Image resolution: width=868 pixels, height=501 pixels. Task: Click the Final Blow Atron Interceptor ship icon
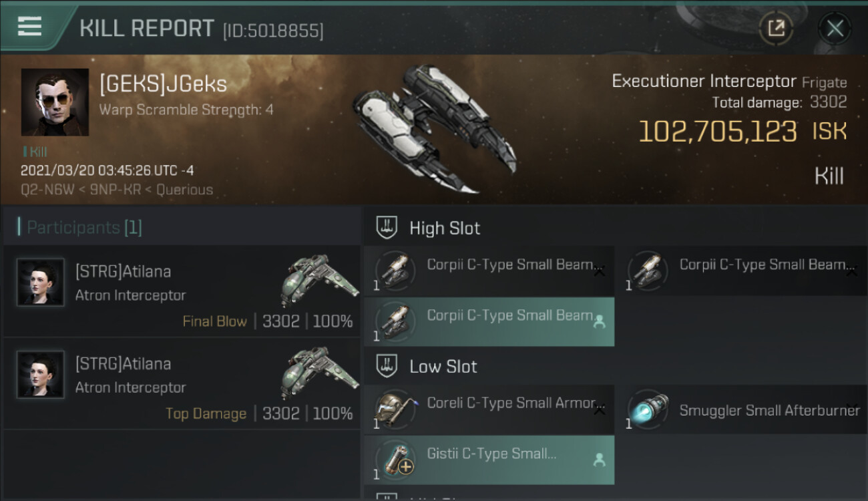pos(318,279)
